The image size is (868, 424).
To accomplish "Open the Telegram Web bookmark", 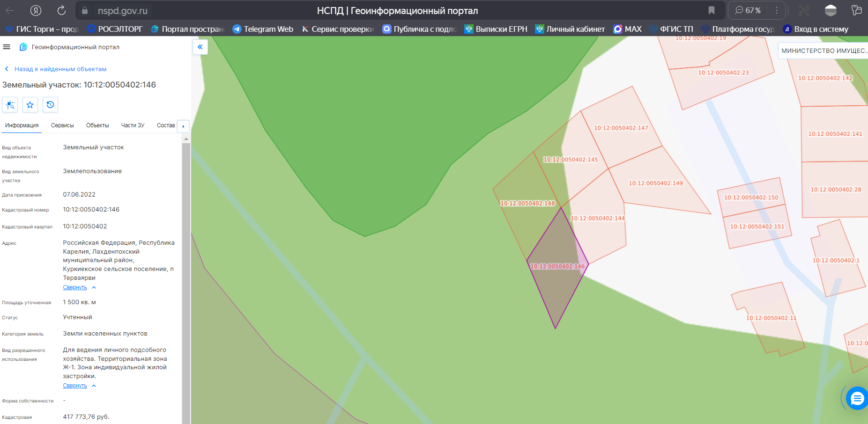I will [x=263, y=29].
